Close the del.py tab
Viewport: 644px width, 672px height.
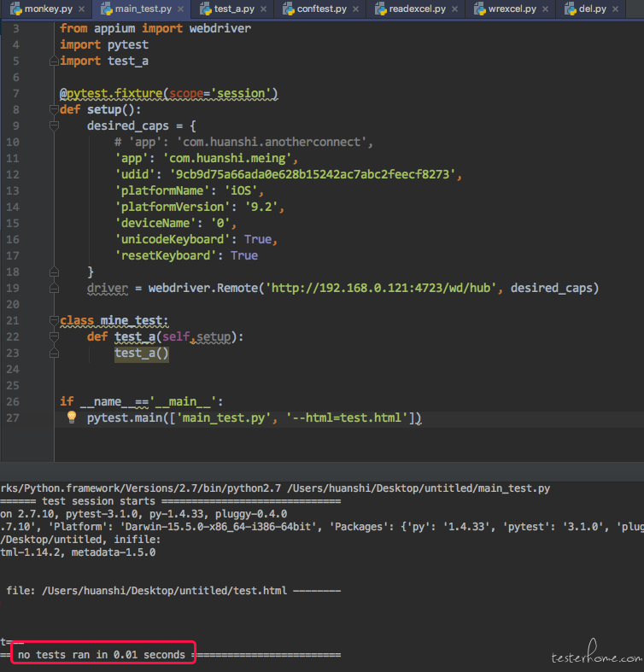[615, 9]
